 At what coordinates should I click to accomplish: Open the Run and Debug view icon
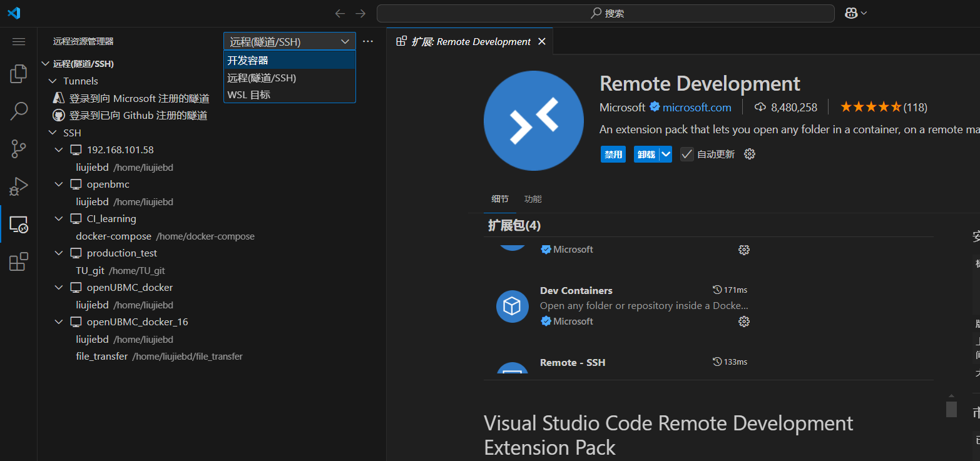point(18,186)
